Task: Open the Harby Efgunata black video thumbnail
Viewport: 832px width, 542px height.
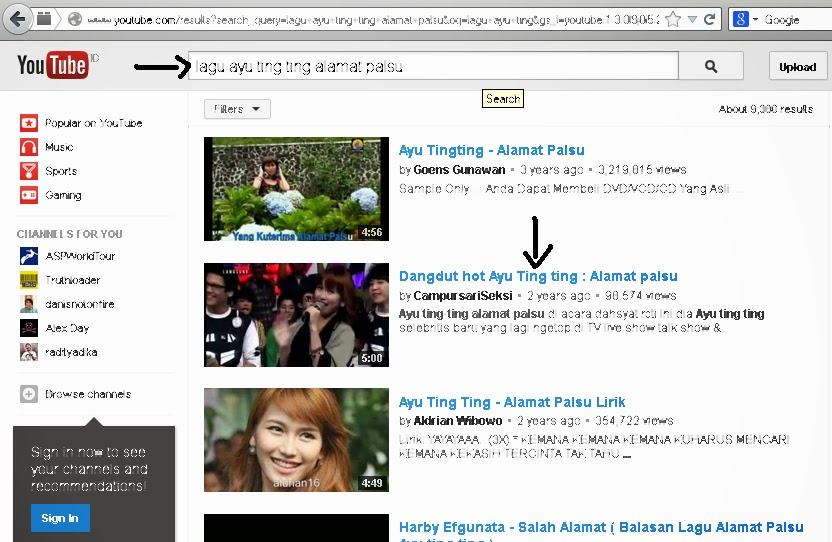Action: click(296, 528)
